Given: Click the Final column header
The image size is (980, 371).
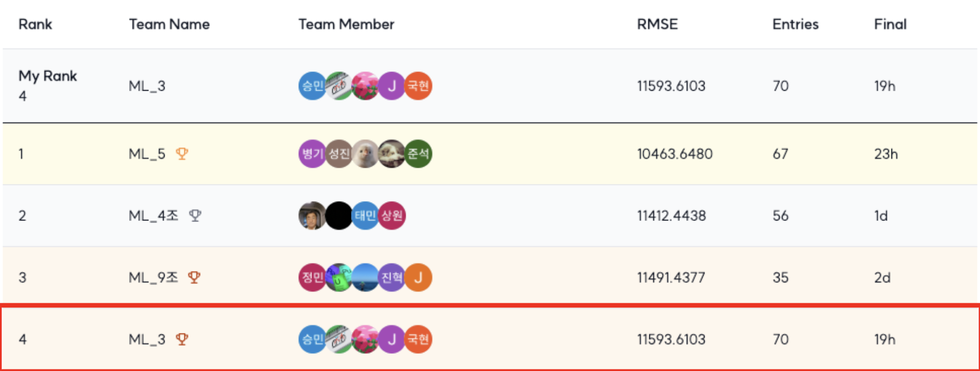Looking at the screenshot, I should [x=890, y=24].
